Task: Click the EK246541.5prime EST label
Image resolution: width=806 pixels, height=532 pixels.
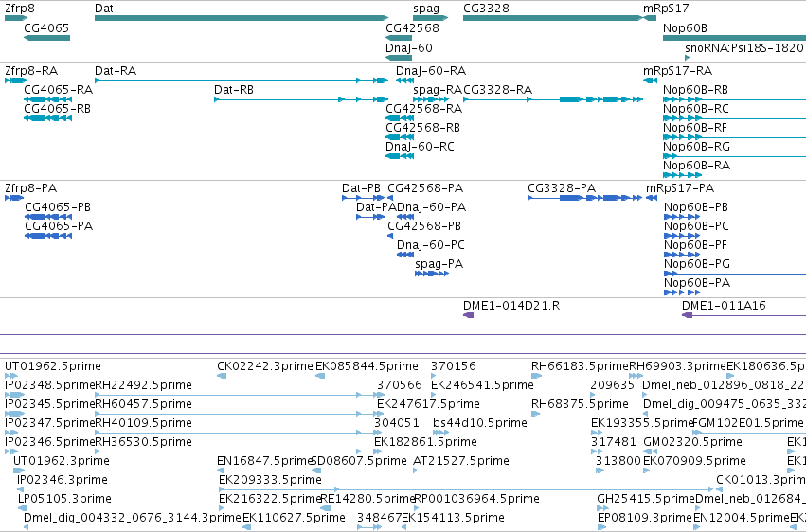Action: click(482, 385)
